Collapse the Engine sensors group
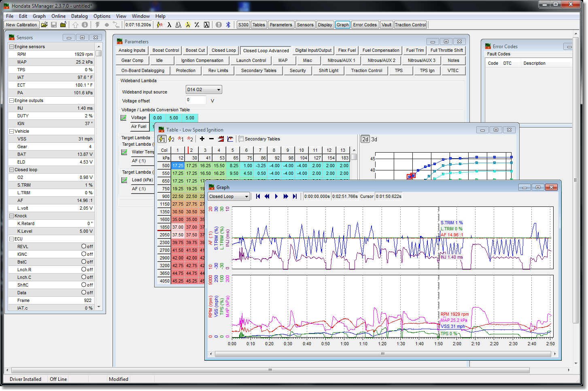This screenshot has height=391, width=588. [11, 47]
